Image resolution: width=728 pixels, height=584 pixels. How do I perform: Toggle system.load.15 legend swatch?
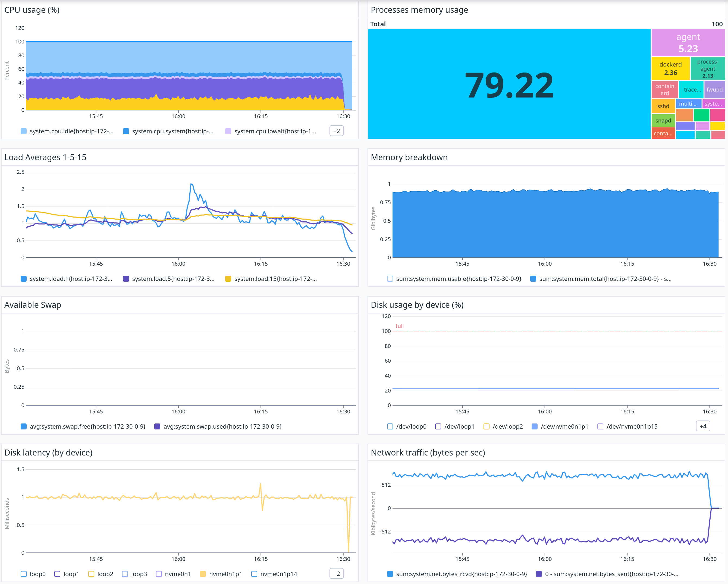pyautogui.click(x=228, y=279)
